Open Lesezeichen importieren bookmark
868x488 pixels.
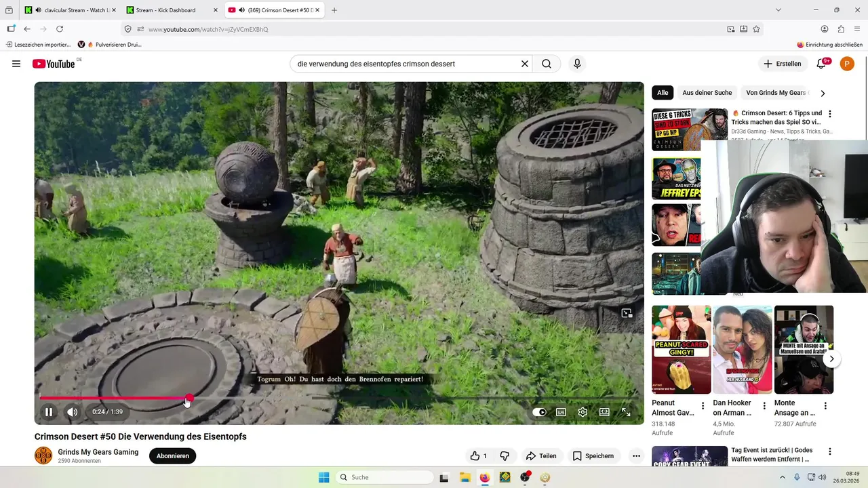[38, 45]
